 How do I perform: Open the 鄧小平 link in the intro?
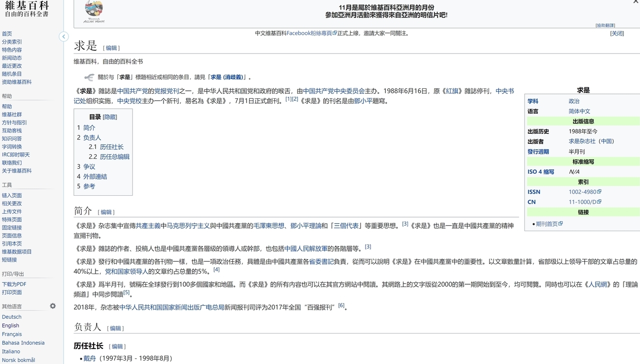click(x=363, y=101)
